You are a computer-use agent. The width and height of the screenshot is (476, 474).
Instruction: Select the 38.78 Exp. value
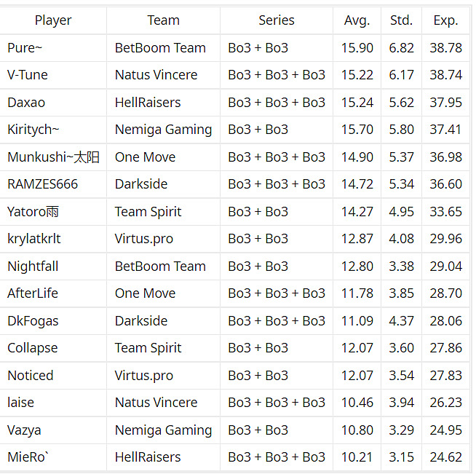pos(445,48)
